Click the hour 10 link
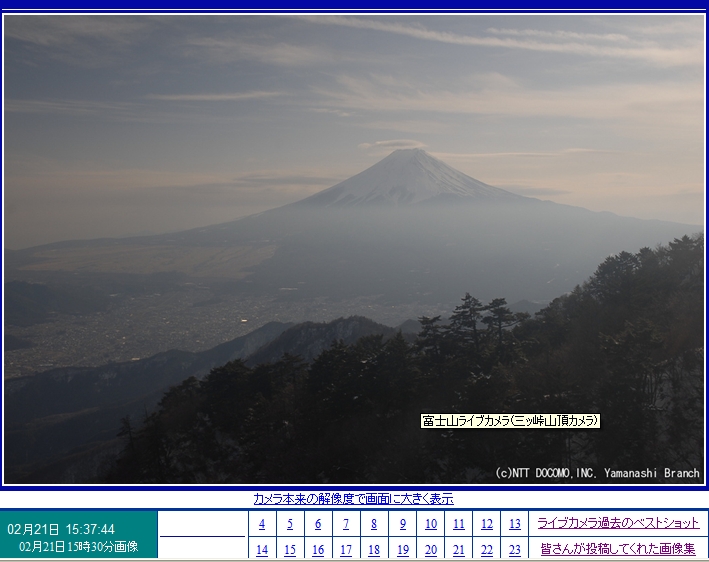The height and width of the screenshot is (562, 709). pos(431,524)
